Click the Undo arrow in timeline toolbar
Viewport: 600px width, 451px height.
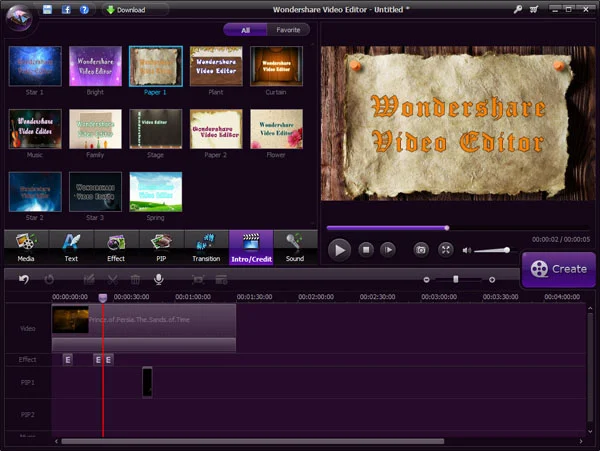point(24,280)
